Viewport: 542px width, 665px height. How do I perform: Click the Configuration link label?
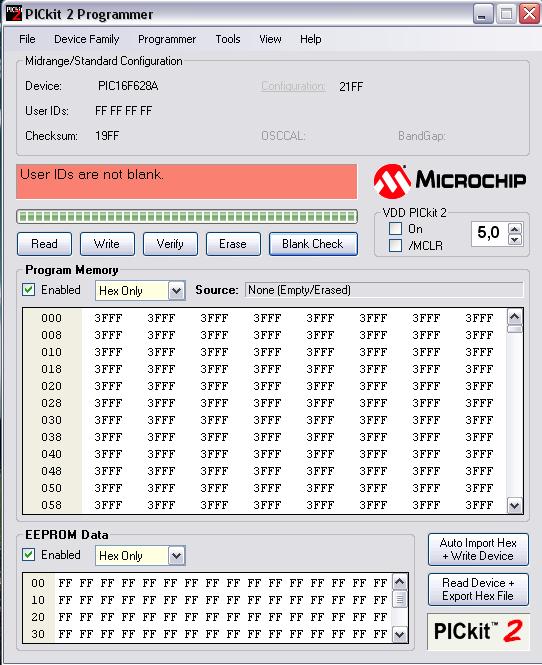point(293,86)
